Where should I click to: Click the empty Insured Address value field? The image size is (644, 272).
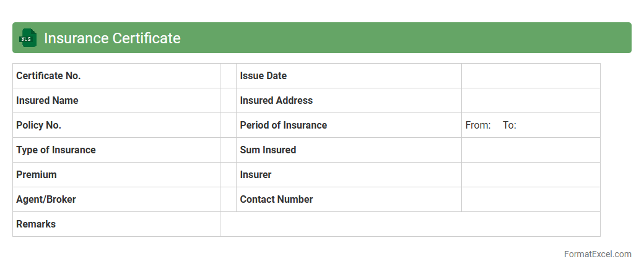point(531,101)
